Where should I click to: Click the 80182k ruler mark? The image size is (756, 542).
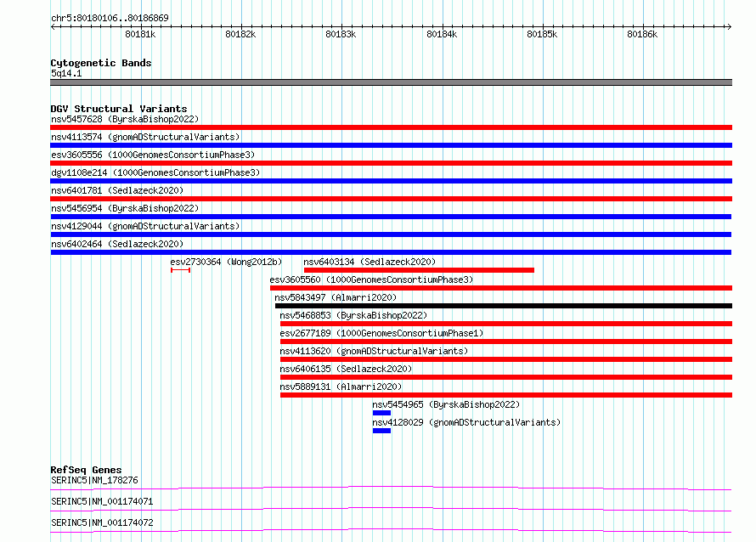coord(240,34)
